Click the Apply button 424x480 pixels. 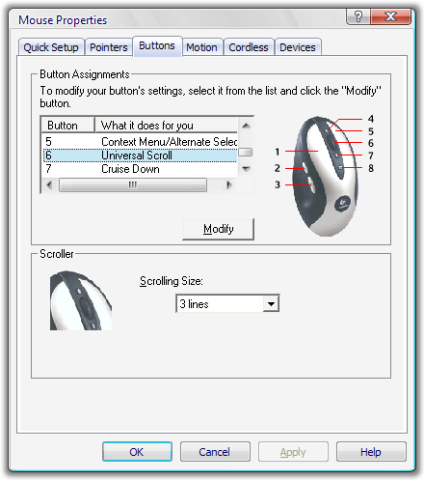tap(293, 452)
